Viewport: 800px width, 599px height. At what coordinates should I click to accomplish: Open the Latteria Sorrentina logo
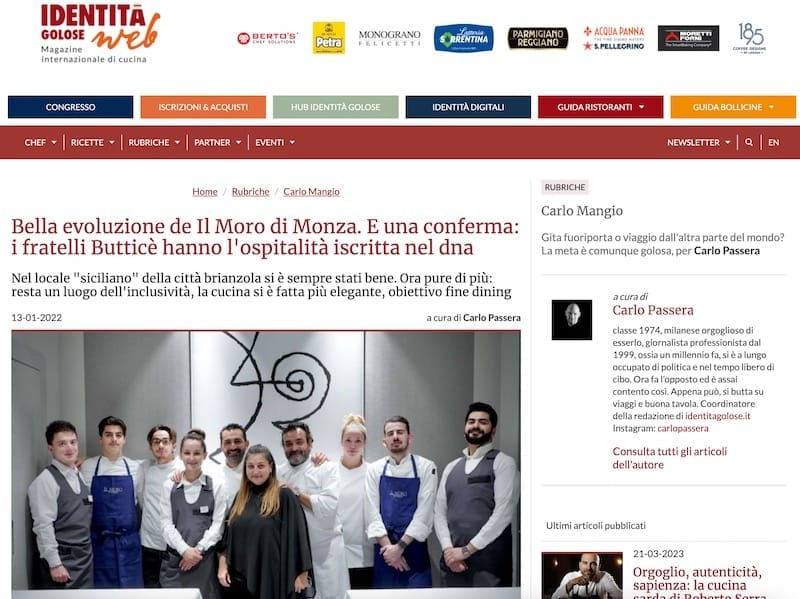pos(463,38)
